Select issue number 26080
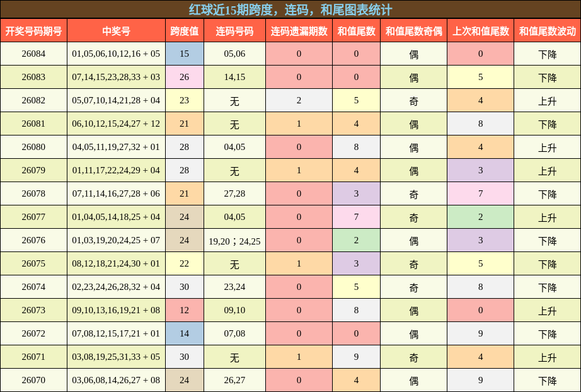This screenshot has width=581, height=392. pyautogui.click(x=33, y=147)
